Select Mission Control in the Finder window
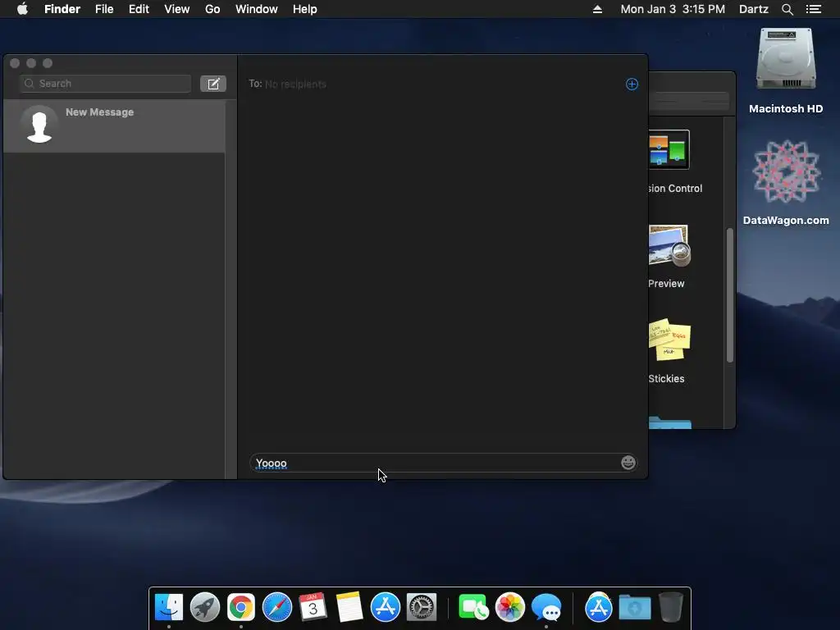Screen dimensions: 840x630 pos(669,161)
